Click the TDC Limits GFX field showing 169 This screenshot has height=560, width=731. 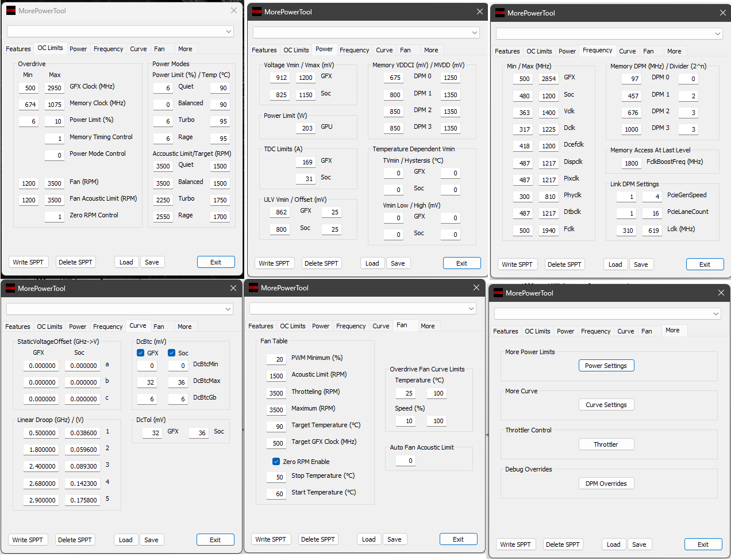(x=305, y=162)
